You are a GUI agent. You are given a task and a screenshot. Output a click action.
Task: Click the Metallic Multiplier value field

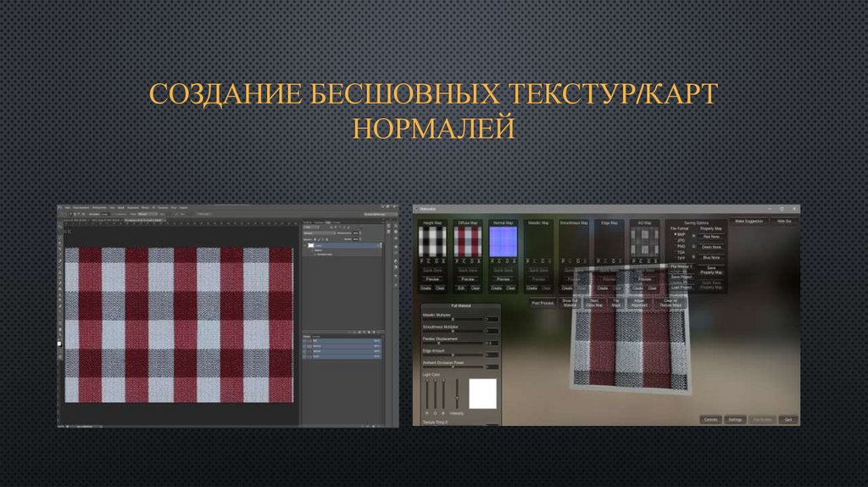click(x=492, y=319)
